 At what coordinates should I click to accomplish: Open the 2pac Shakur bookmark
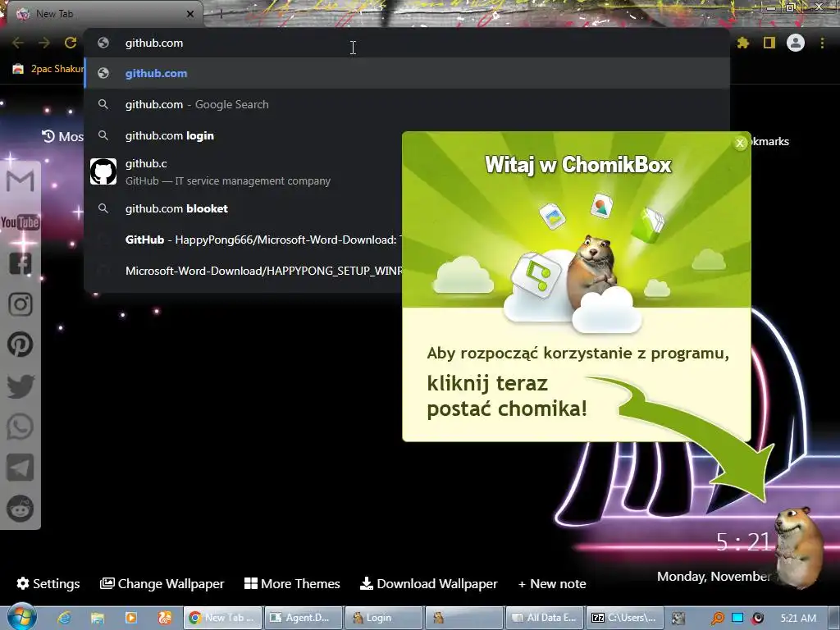[48, 69]
